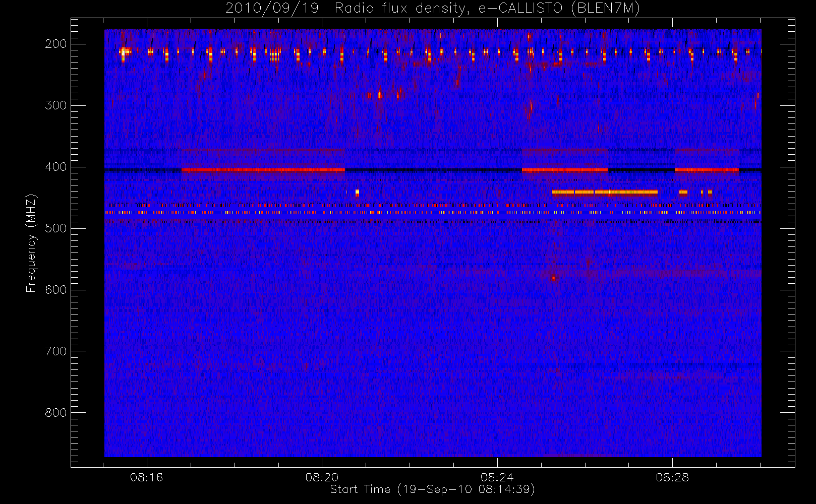Click the 08:20 time axis label
The image size is (816, 504).
pyautogui.click(x=322, y=477)
